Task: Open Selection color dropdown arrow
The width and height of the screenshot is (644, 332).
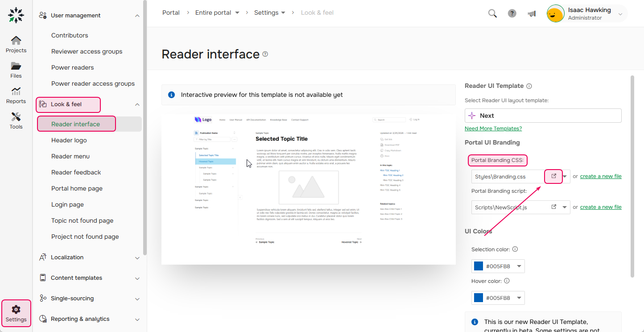Action: (519, 266)
